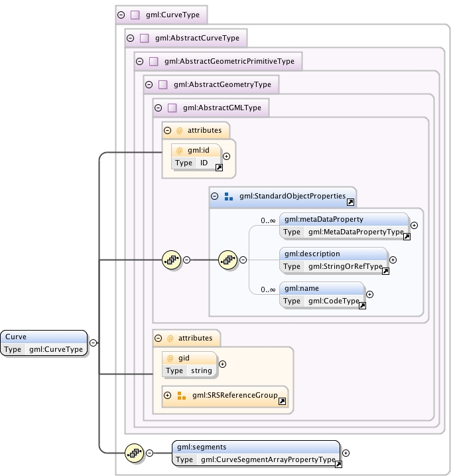Click the gml:StringOrRefType type text
This screenshot has width=451, height=476.
(x=346, y=266)
